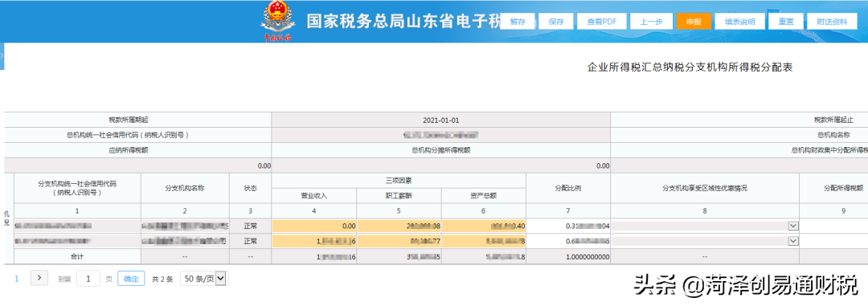Click the 状态 column header

point(250,188)
